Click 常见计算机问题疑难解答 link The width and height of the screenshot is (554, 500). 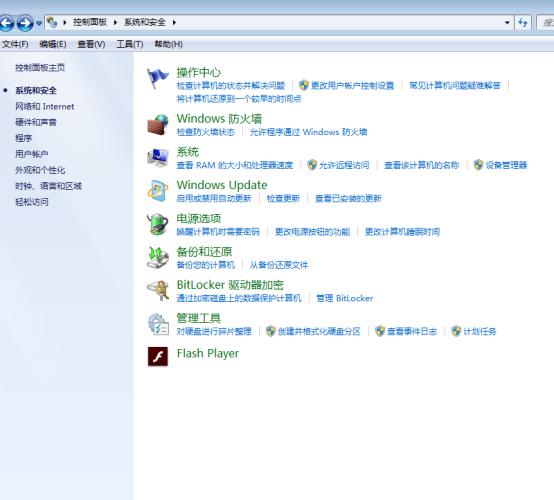[x=455, y=86]
